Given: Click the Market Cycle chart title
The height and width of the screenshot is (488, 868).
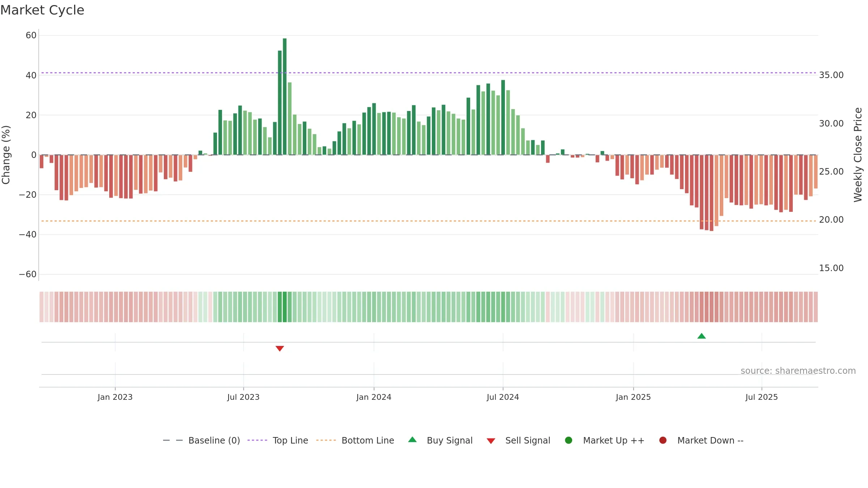Looking at the screenshot, I should [42, 10].
